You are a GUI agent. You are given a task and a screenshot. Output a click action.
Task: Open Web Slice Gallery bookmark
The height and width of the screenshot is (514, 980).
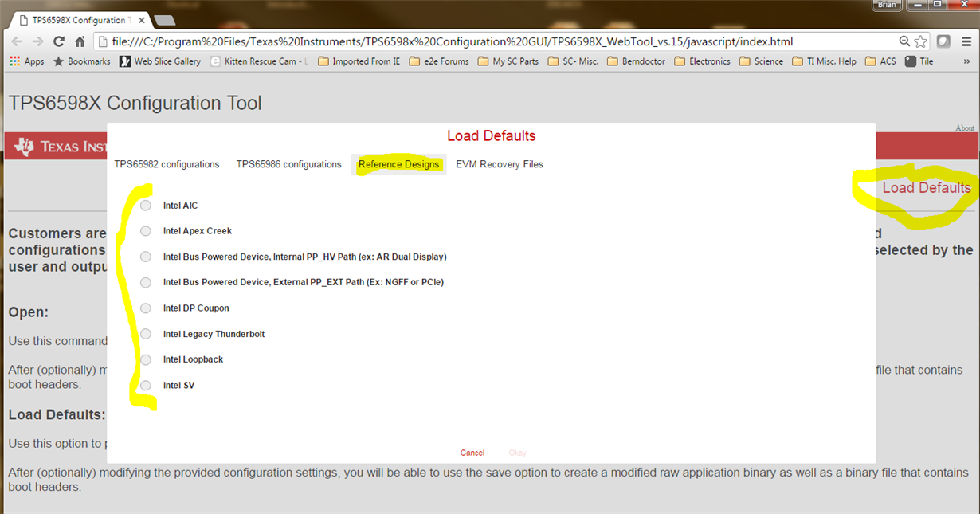[160, 61]
